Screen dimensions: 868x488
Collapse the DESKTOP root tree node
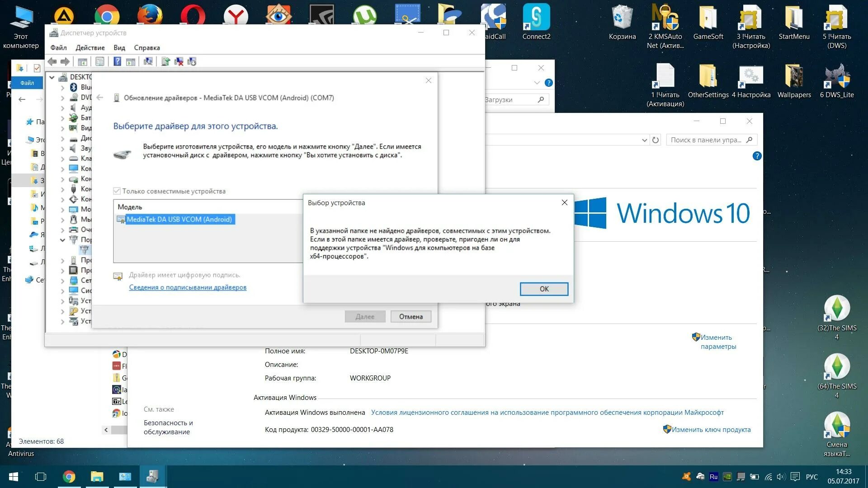click(52, 77)
